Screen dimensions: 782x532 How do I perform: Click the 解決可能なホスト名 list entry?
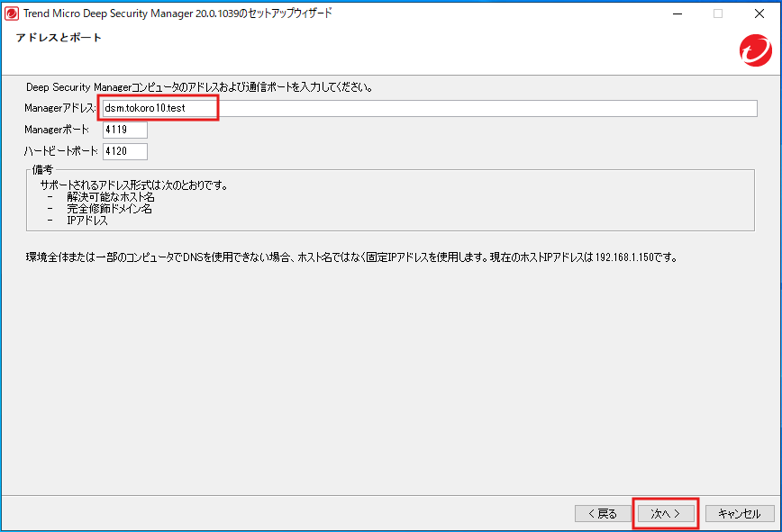[x=111, y=197]
